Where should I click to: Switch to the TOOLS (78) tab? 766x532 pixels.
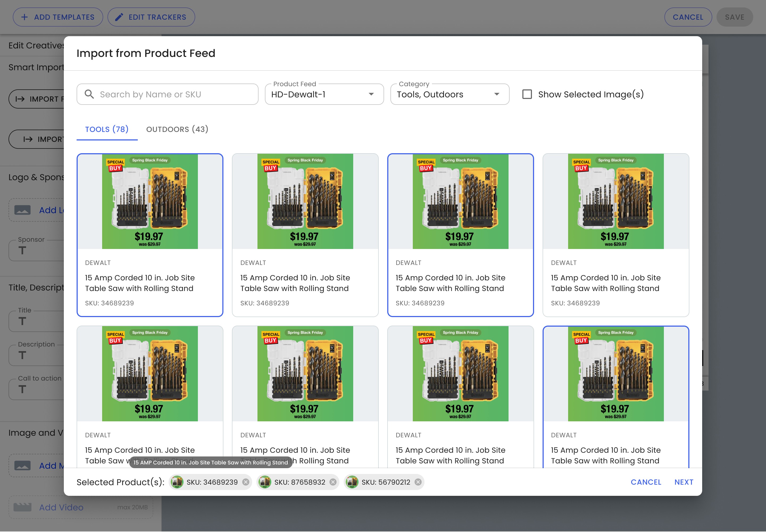pos(107,129)
